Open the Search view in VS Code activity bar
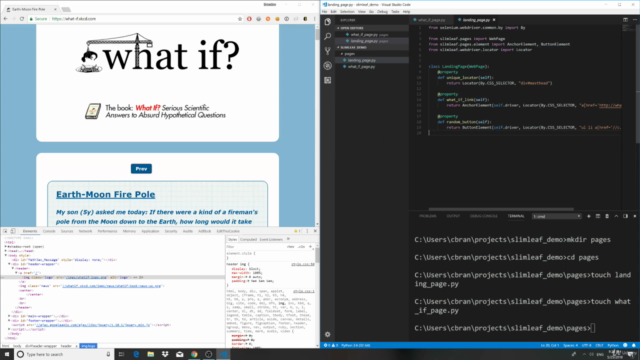The image size is (640, 360). click(327, 36)
